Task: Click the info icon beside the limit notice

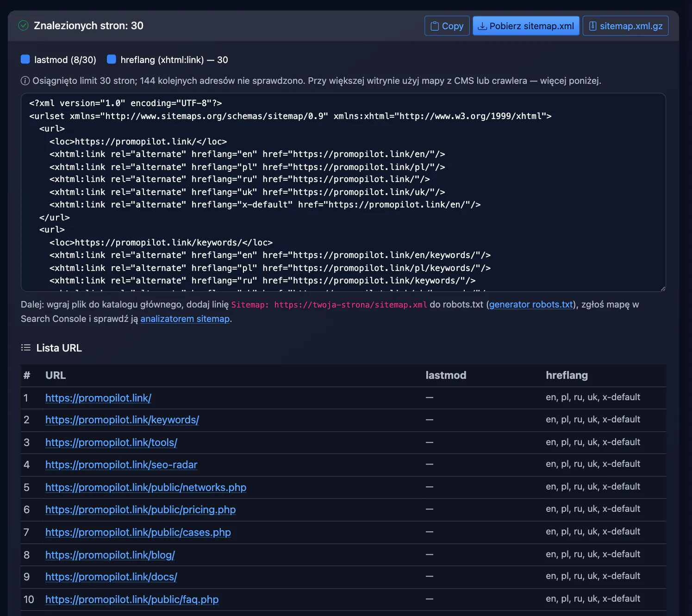Action: point(25,81)
